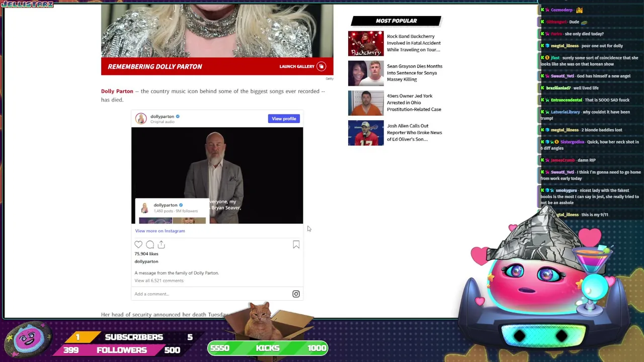The height and width of the screenshot is (362, 644).
Task: Open Instagram via the logo icon beside the comment box
Action: click(296, 294)
